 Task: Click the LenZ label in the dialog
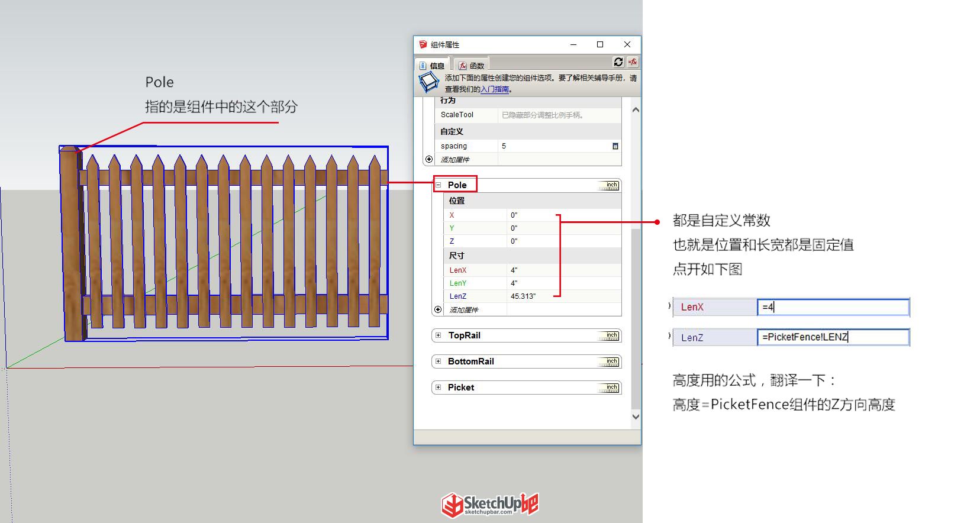point(458,296)
